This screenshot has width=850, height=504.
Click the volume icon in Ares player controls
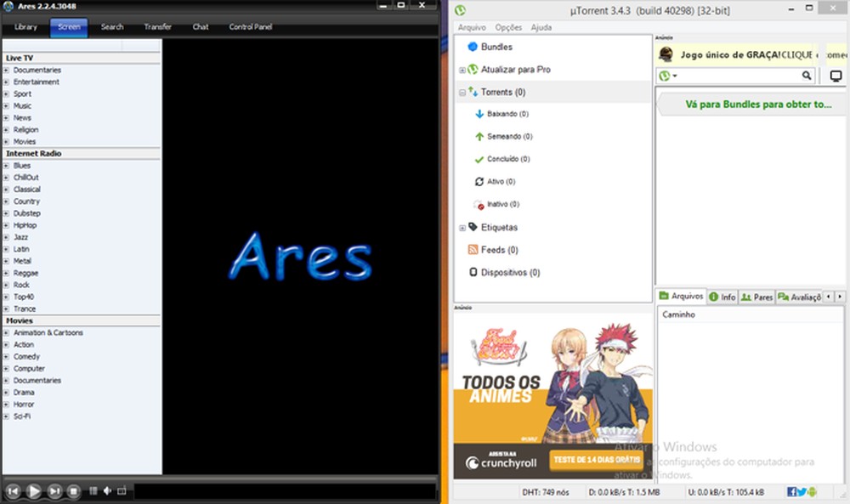(x=106, y=490)
